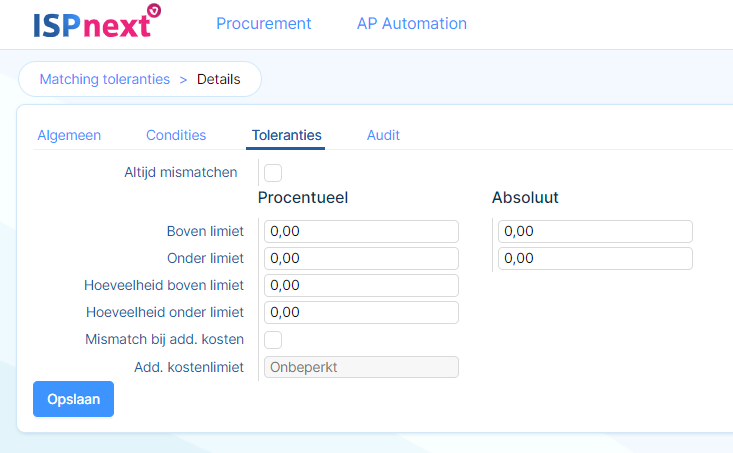The width and height of the screenshot is (733, 453).
Task: Go back to Matching toleranties breadcrumb
Action: point(105,79)
